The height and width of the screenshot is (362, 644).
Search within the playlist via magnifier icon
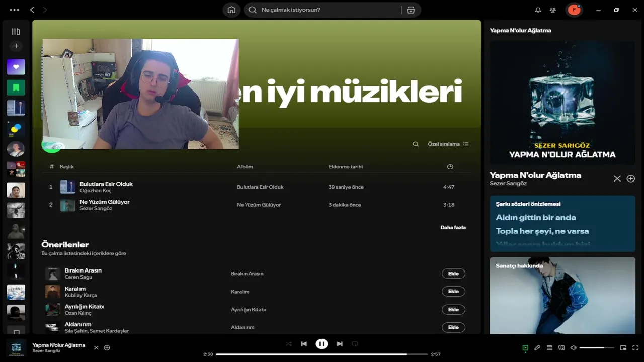[x=416, y=144]
